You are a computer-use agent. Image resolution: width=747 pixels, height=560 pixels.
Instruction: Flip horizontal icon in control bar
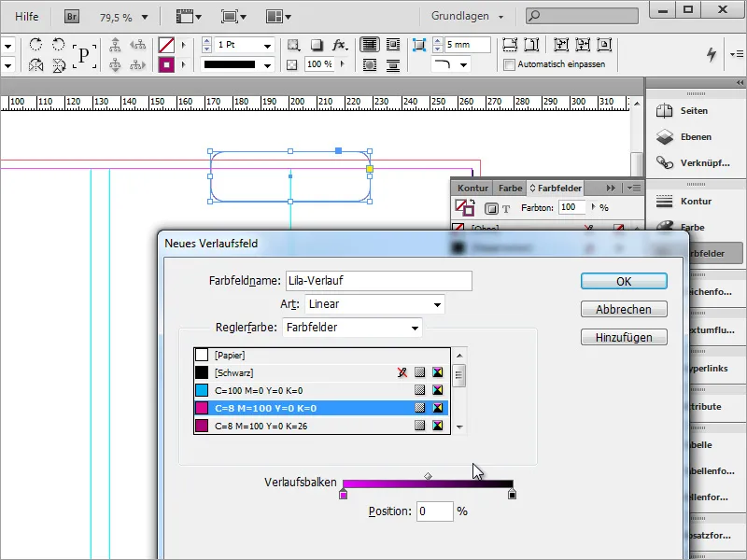tap(35, 64)
